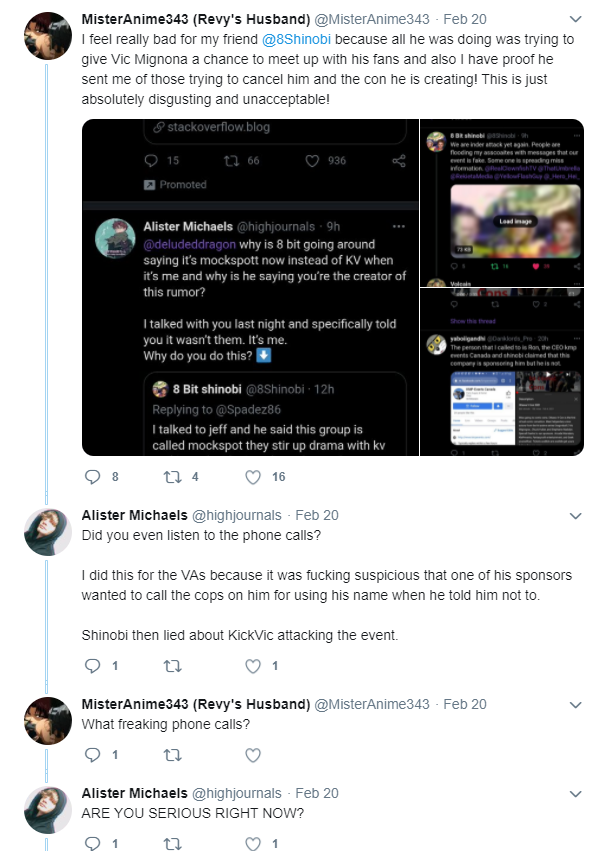The image size is (614, 851).
Task: Open bottom-right yaboigandhi screenshot thumbnail
Action: (502, 372)
